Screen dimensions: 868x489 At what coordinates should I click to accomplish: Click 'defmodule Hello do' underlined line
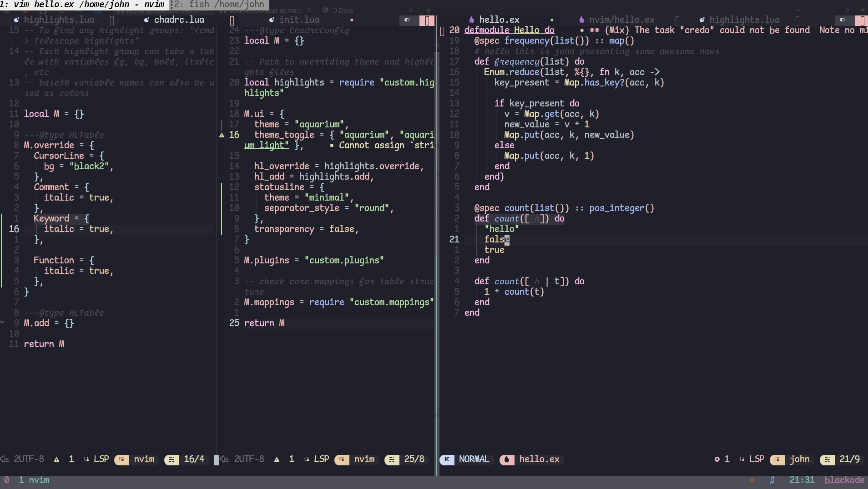[509, 30]
